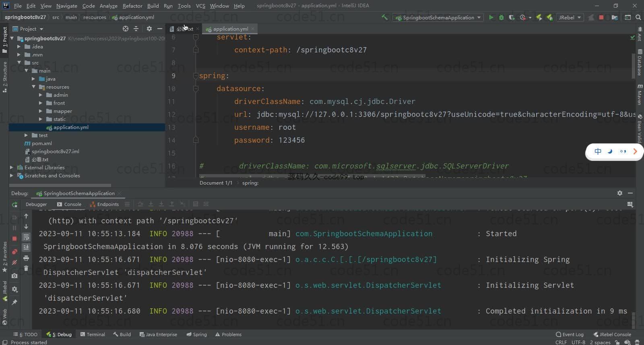Screen dimensions: 644x345
Task: Open the Spring tool window
Action: pos(196,335)
